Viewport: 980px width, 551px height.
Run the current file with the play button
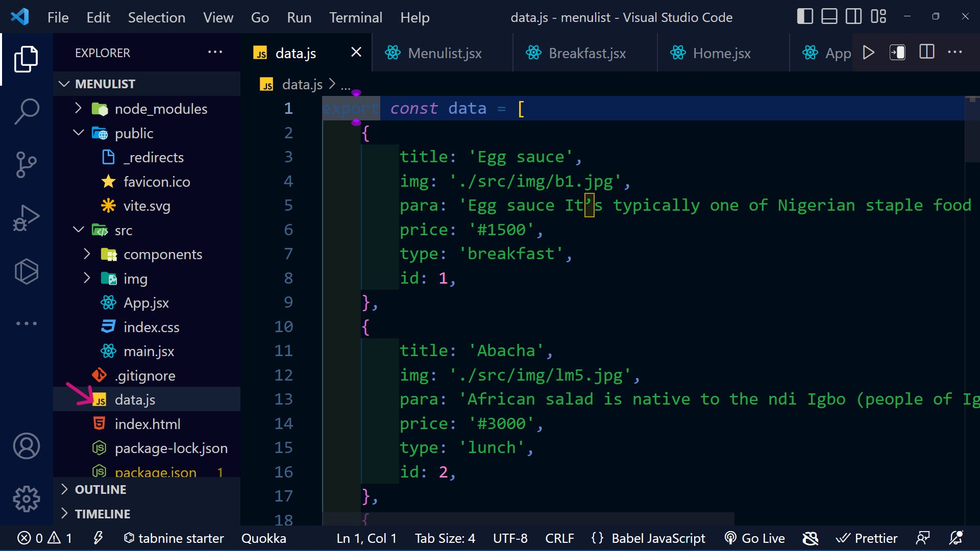point(868,52)
